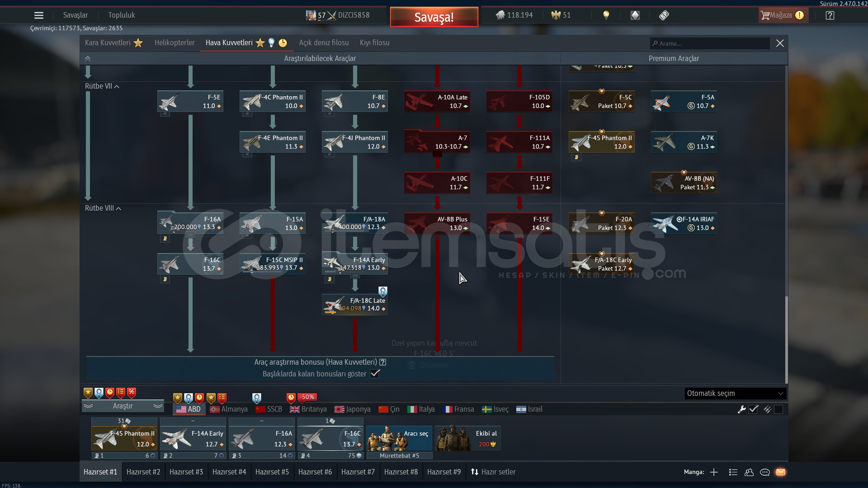This screenshot has height=488, width=868.
Task: Select Hazırset #9 preset tab
Action: pos(444,472)
